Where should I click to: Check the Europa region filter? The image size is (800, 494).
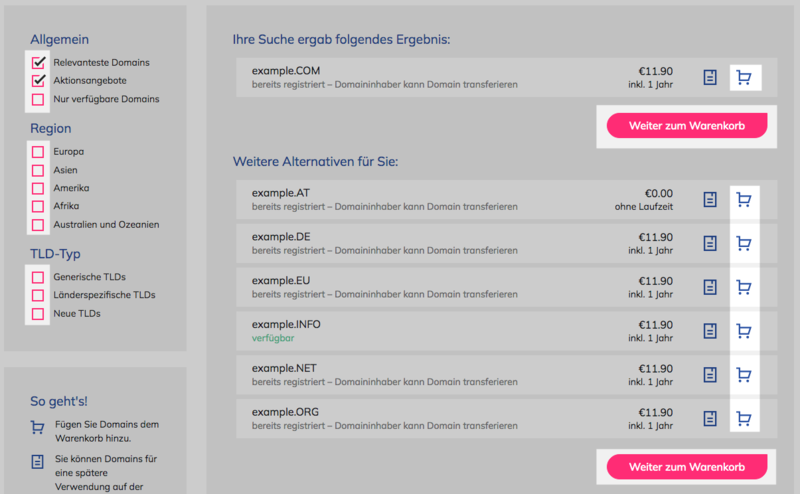pyautogui.click(x=38, y=152)
